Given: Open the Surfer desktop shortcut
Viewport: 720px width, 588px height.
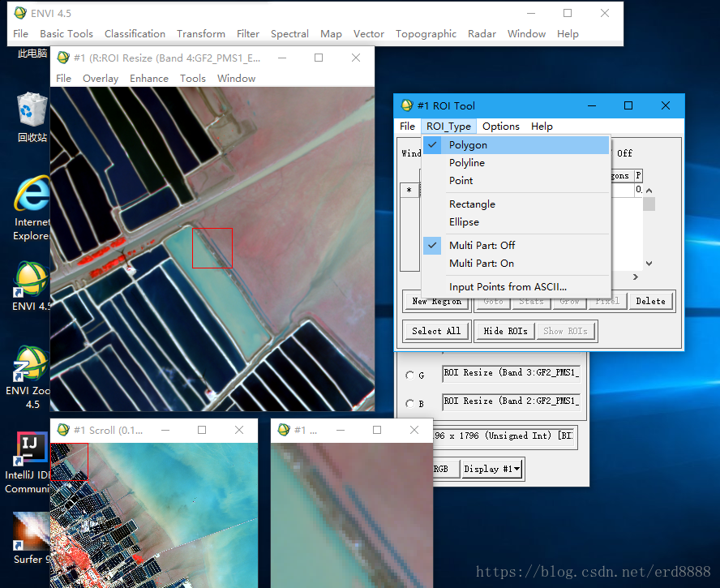Looking at the screenshot, I should click(32, 539).
